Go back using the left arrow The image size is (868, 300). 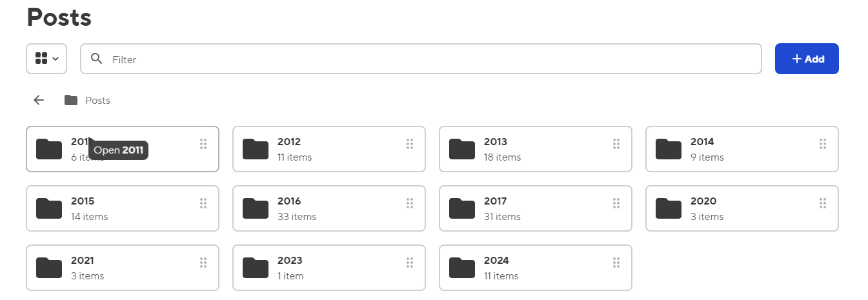pos(39,100)
